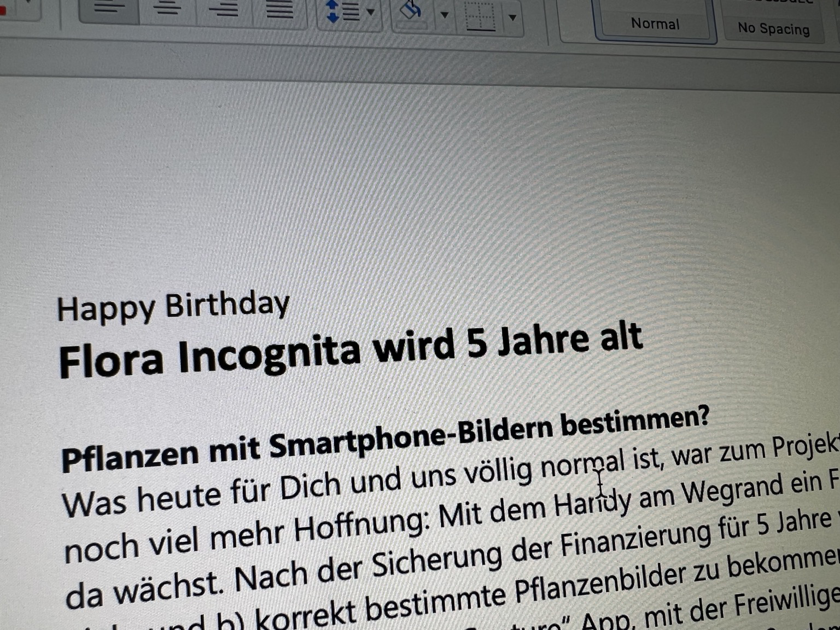Align the text left

(109, 9)
